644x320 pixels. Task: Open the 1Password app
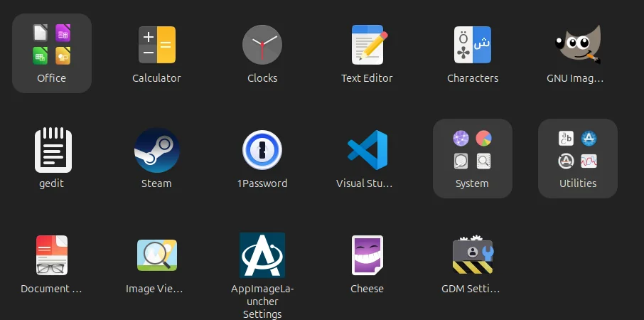tap(262, 151)
